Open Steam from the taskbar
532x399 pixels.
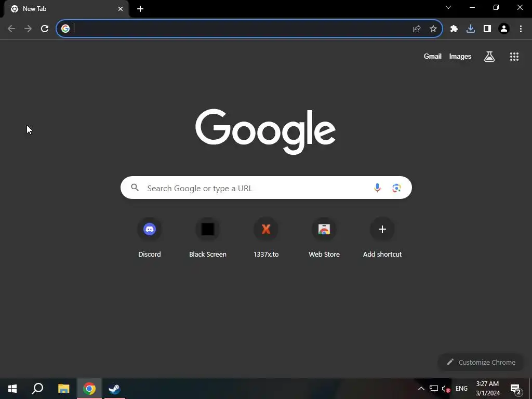[114, 389]
